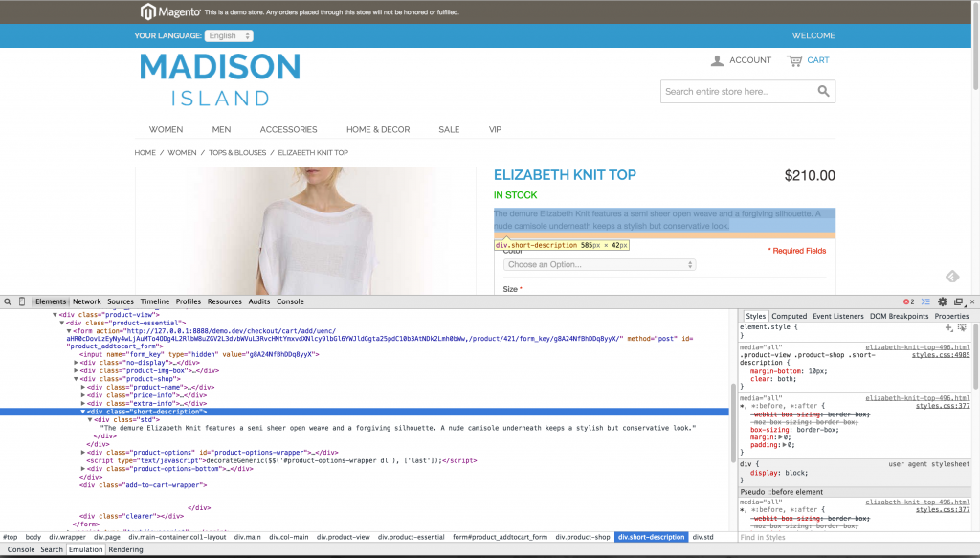Go to Home breadcrumb link
Image resolution: width=980 pixels, height=558 pixels.
pos(145,152)
